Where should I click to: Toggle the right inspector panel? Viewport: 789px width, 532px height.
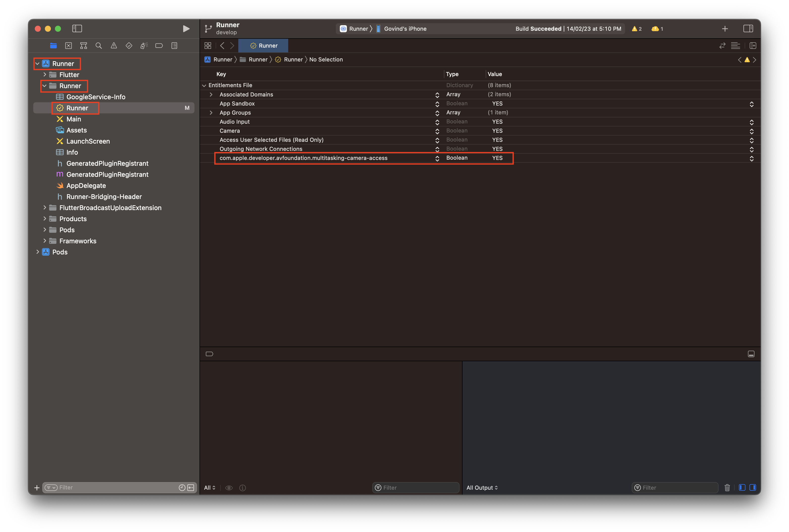[x=748, y=29]
